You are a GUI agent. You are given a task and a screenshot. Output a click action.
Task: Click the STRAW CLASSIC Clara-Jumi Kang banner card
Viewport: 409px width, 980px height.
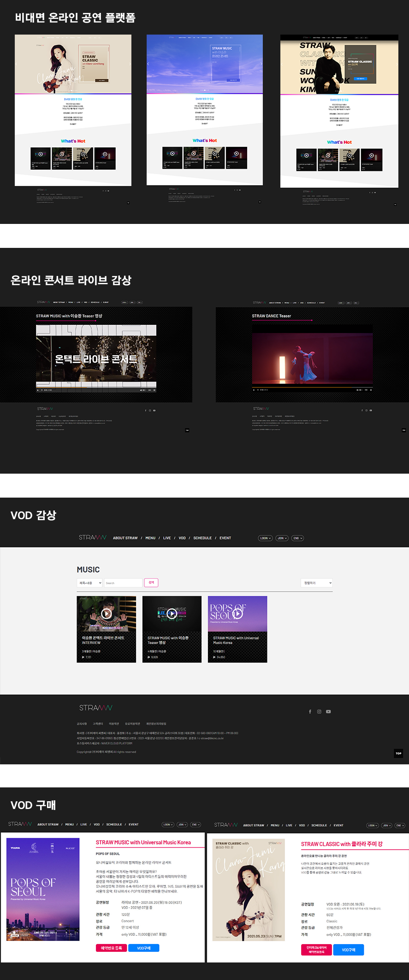coord(93,65)
